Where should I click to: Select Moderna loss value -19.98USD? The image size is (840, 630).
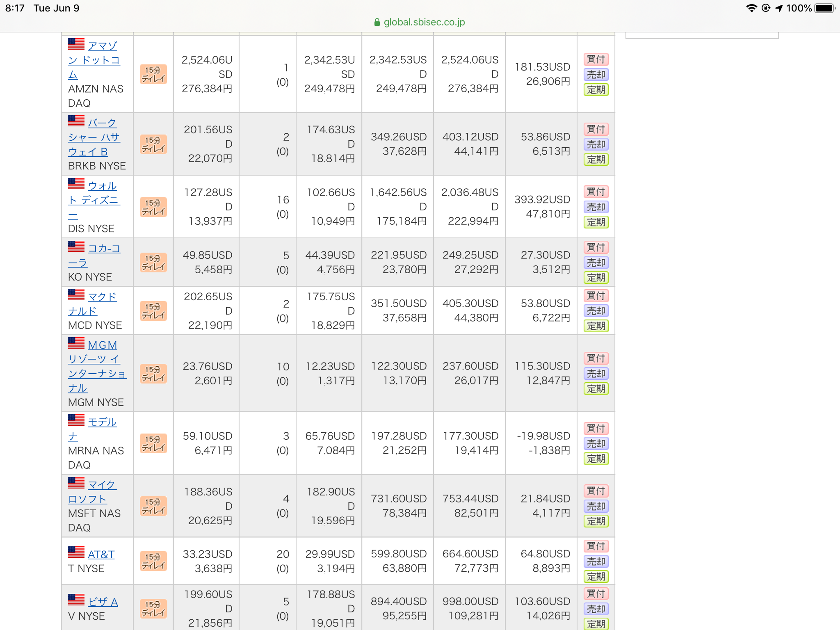click(544, 436)
